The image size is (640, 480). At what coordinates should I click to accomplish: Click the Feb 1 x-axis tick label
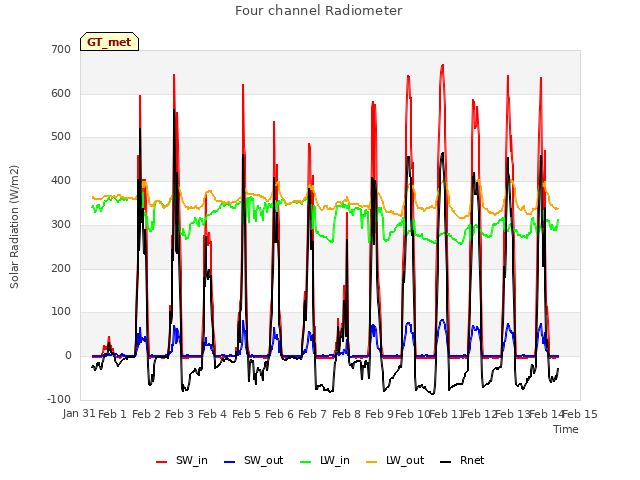[113, 414]
